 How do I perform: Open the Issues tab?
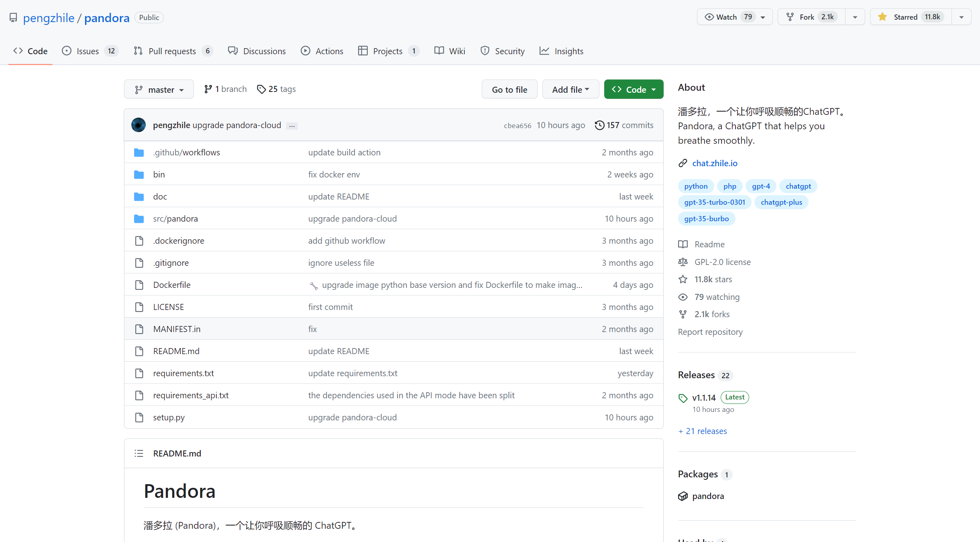[x=90, y=51]
